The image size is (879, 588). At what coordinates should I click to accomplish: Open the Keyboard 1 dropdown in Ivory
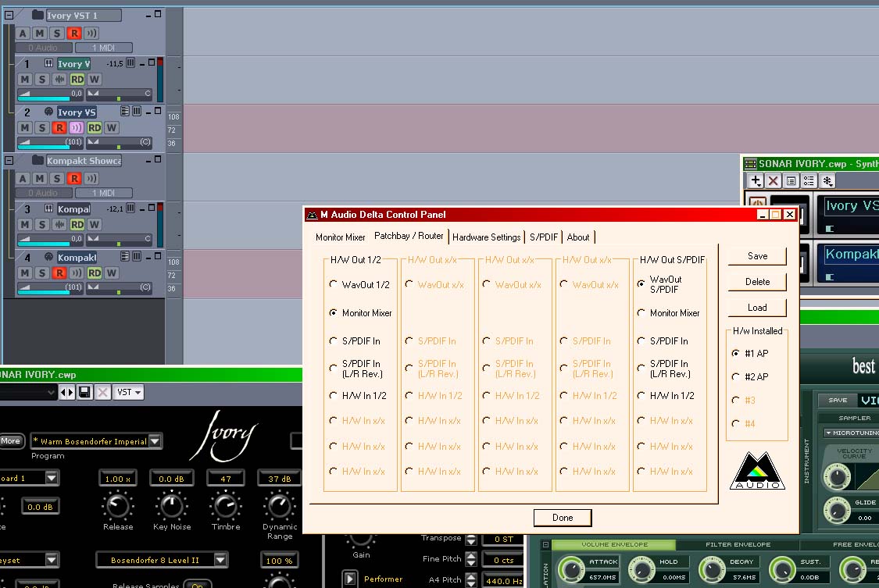pos(52,478)
